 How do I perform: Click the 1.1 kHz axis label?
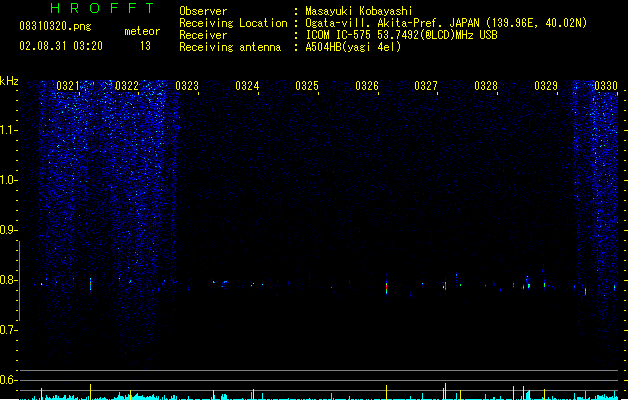point(8,130)
